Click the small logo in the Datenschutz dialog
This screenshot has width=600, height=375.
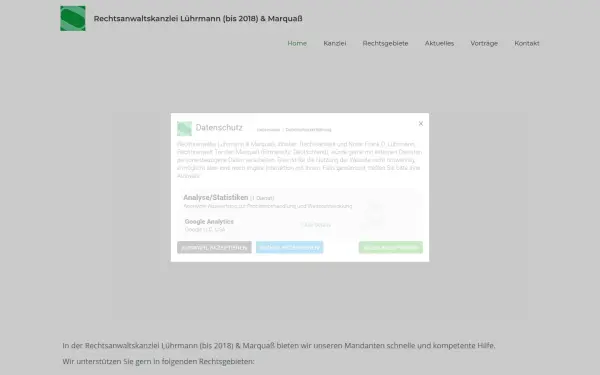click(184, 129)
